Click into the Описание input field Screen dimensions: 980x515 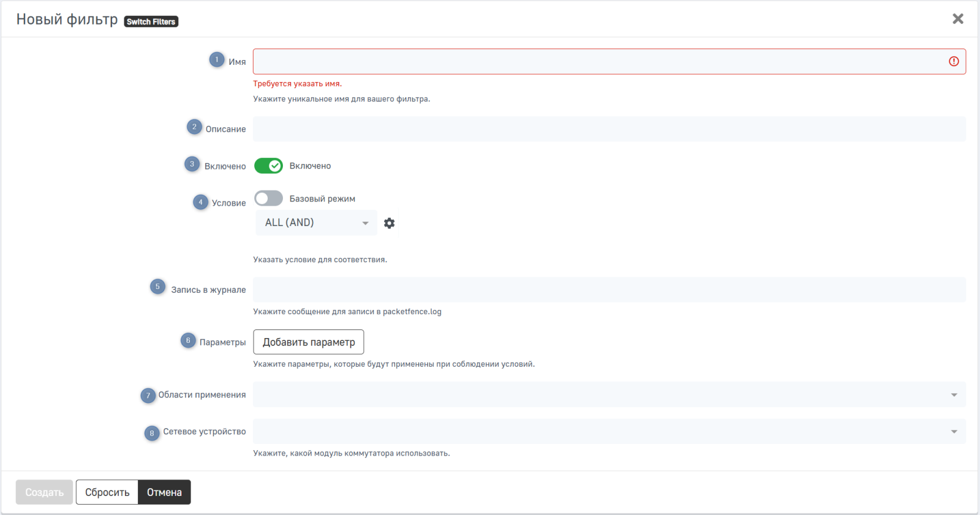(x=609, y=129)
